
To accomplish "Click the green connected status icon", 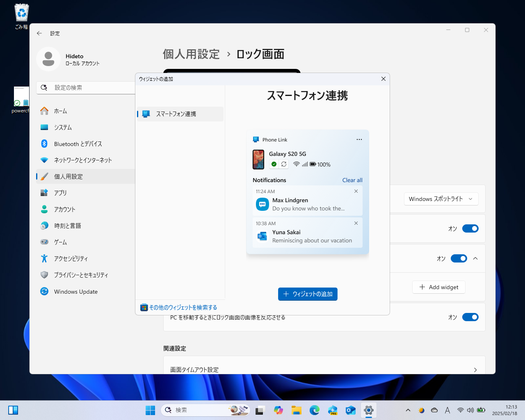I will [274, 164].
